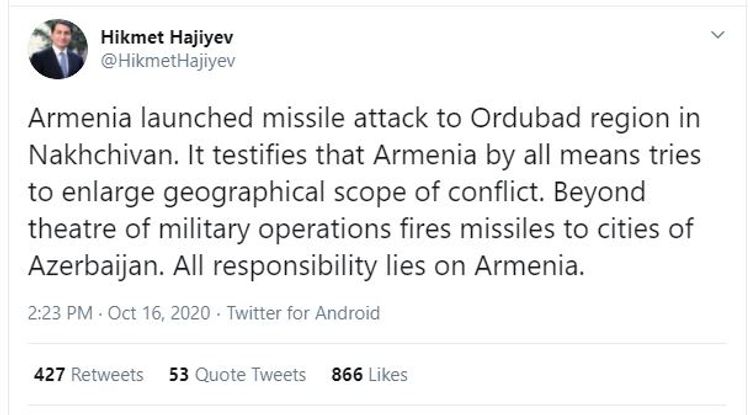Open the tweet options chevron menu
The height and width of the screenshot is (415, 750).
[x=717, y=35]
